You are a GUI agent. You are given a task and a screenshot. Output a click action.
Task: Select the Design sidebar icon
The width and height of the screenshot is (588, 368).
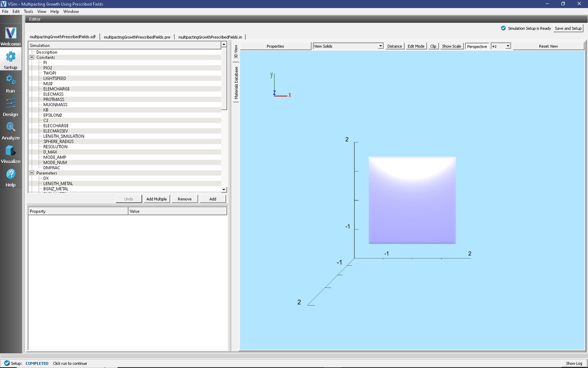coord(10,108)
